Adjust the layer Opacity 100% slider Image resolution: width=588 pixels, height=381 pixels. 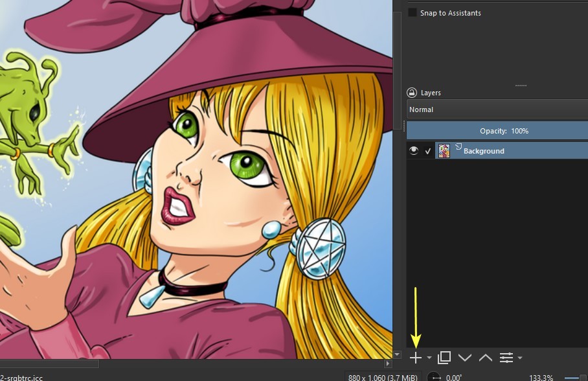pyautogui.click(x=497, y=131)
